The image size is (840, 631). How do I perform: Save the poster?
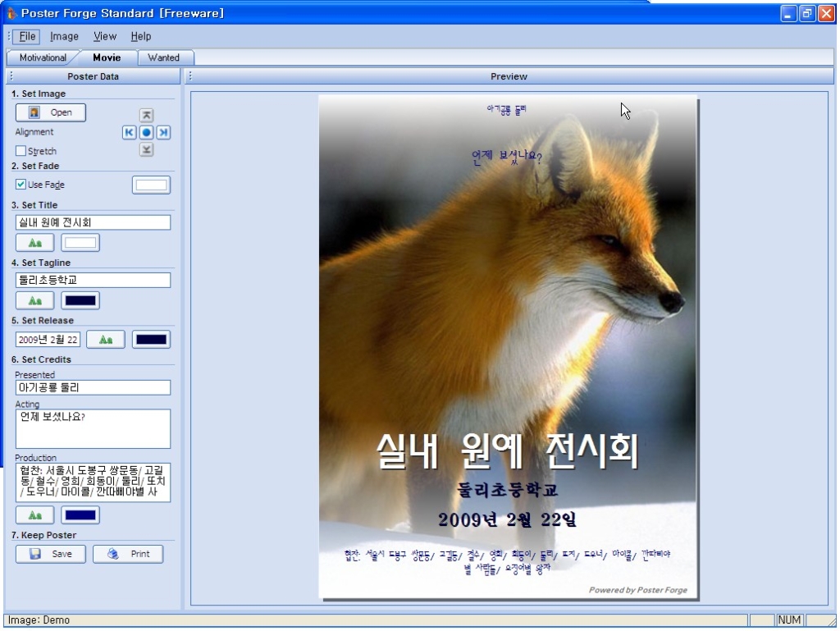tap(50, 554)
